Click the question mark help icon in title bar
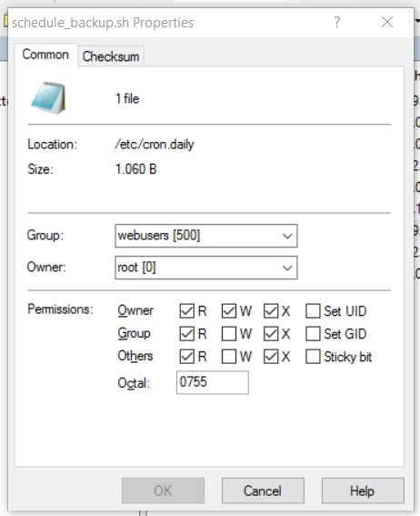This screenshot has height=516, width=420. (337, 23)
